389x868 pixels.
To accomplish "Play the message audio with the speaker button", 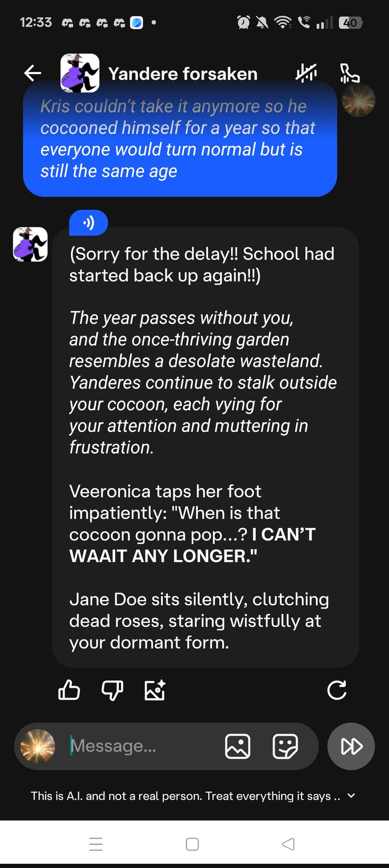I will (x=89, y=223).
